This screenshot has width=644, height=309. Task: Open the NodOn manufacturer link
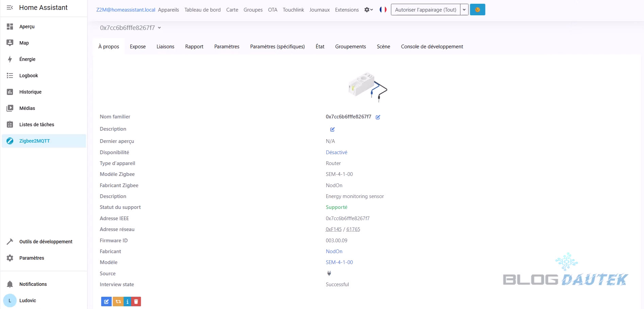pyautogui.click(x=334, y=251)
